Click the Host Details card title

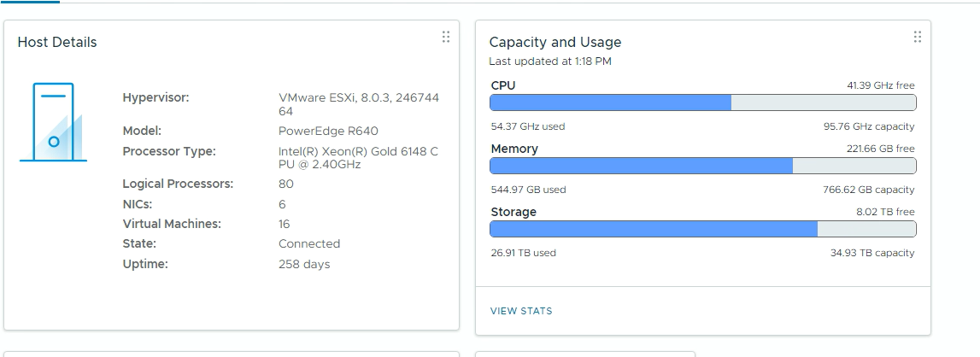[x=57, y=43]
